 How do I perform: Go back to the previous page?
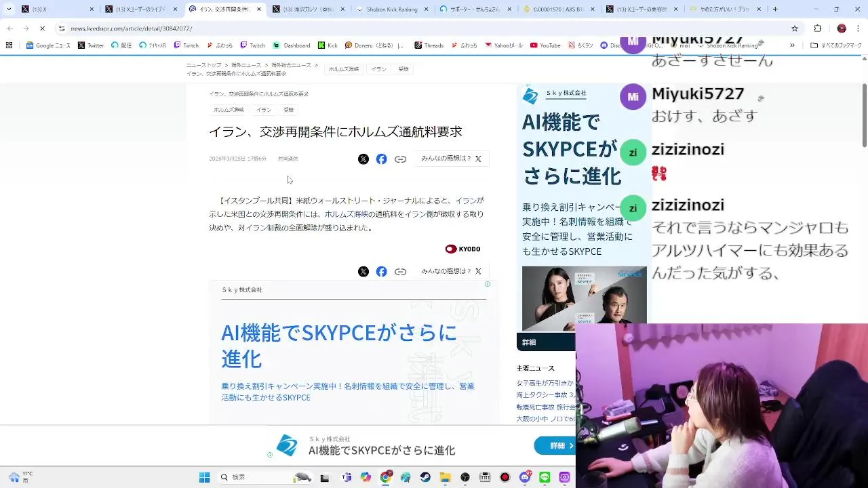[x=9, y=28]
